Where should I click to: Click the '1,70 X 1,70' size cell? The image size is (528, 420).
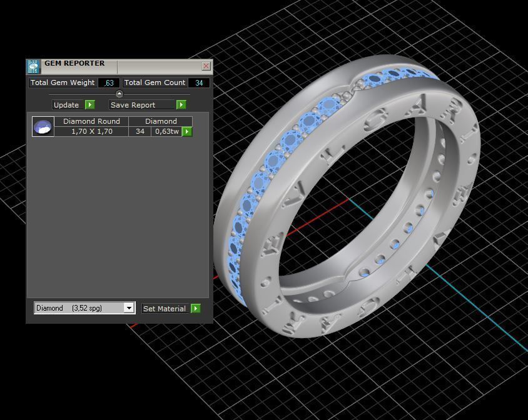[91, 132]
